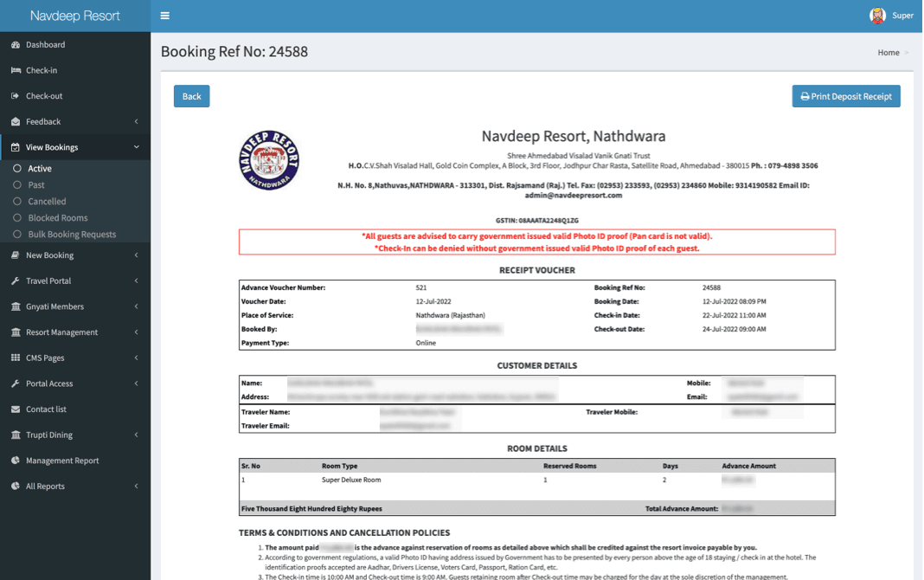The height and width of the screenshot is (580, 924).
Task: Expand the Gnyati Members chevron
Action: (136, 306)
